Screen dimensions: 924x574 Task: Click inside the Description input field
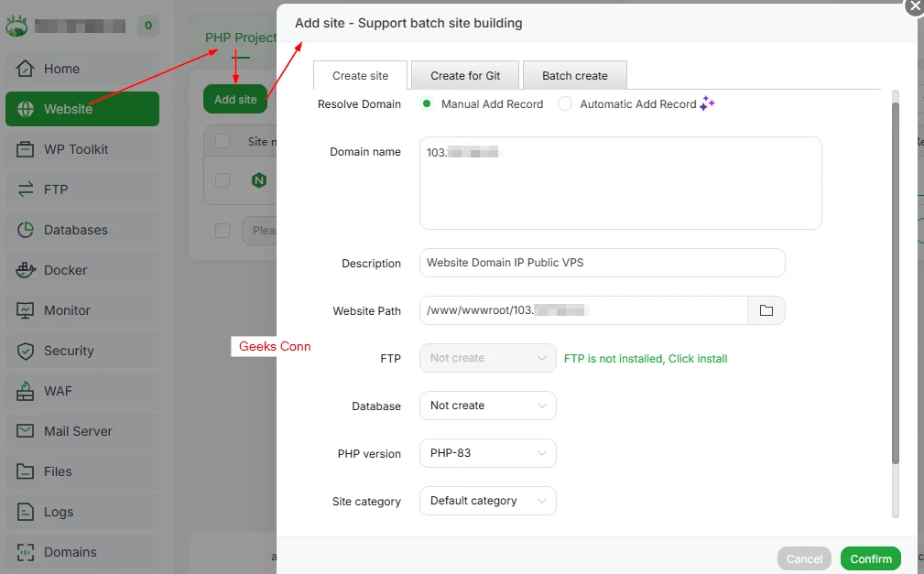point(602,263)
